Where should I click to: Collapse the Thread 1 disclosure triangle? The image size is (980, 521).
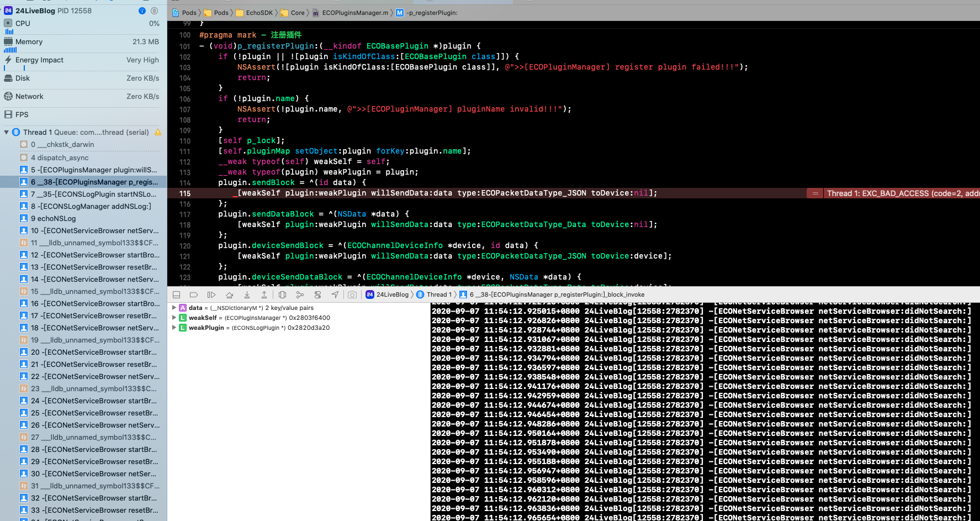(7, 133)
